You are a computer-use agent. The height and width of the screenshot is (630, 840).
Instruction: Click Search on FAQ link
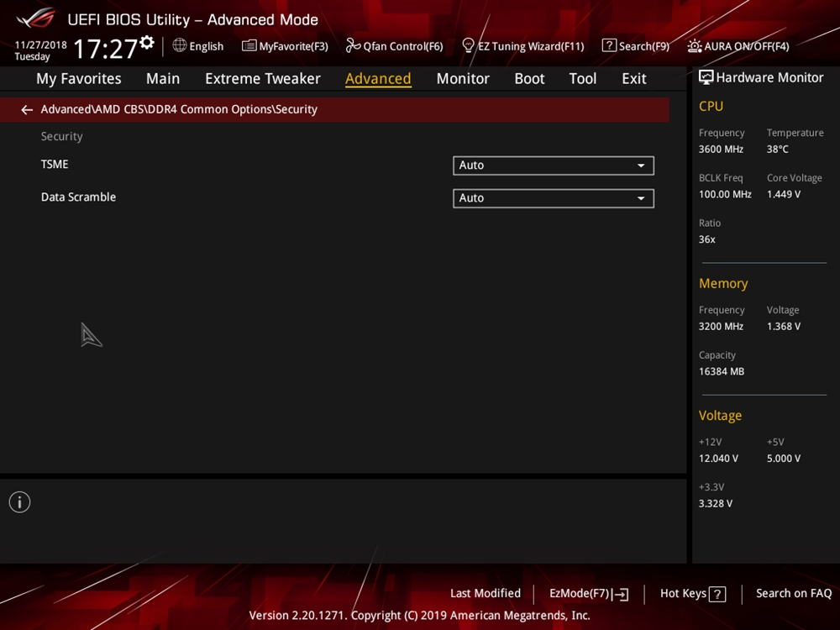tap(794, 594)
